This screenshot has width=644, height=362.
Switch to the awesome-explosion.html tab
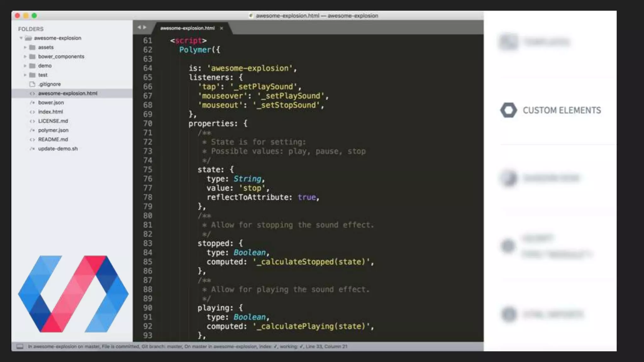click(x=187, y=28)
